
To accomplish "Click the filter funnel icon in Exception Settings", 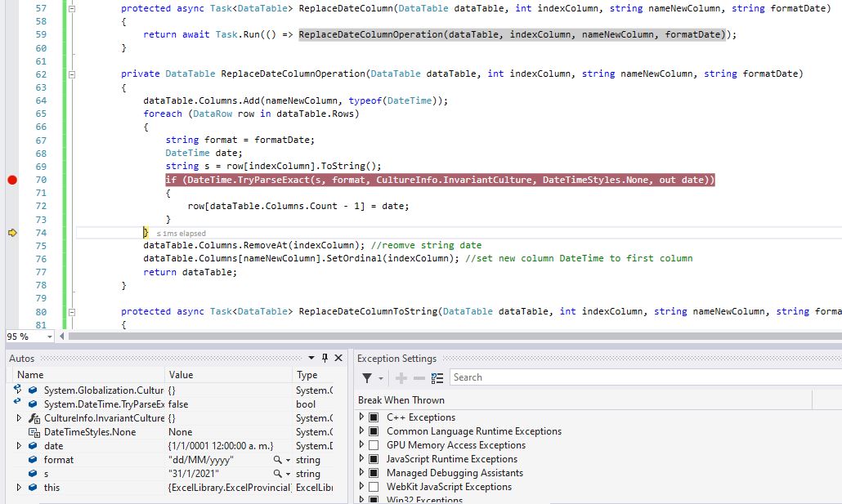I will [367, 378].
